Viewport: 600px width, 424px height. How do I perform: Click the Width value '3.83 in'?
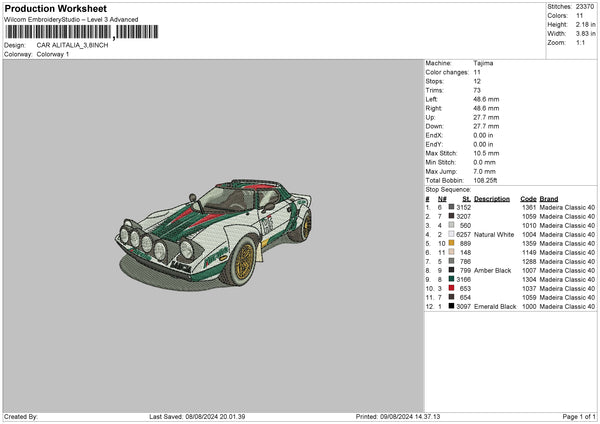(585, 34)
